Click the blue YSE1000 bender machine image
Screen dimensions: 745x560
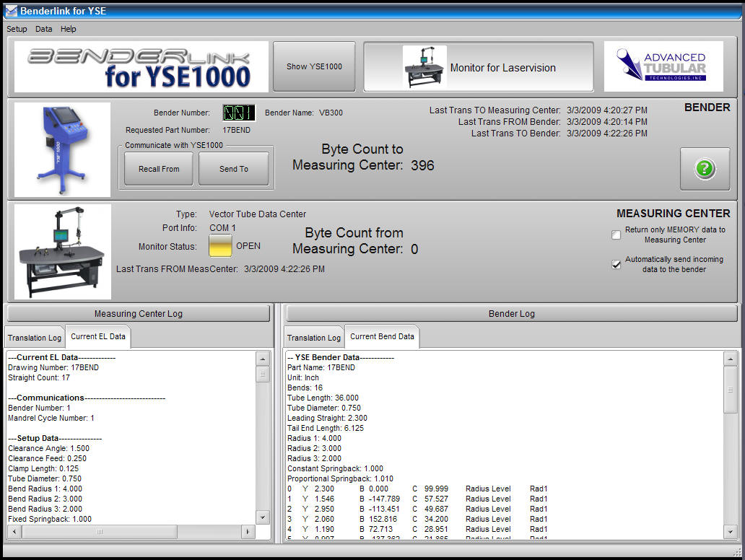pyautogui.click(x=62, y=149)
